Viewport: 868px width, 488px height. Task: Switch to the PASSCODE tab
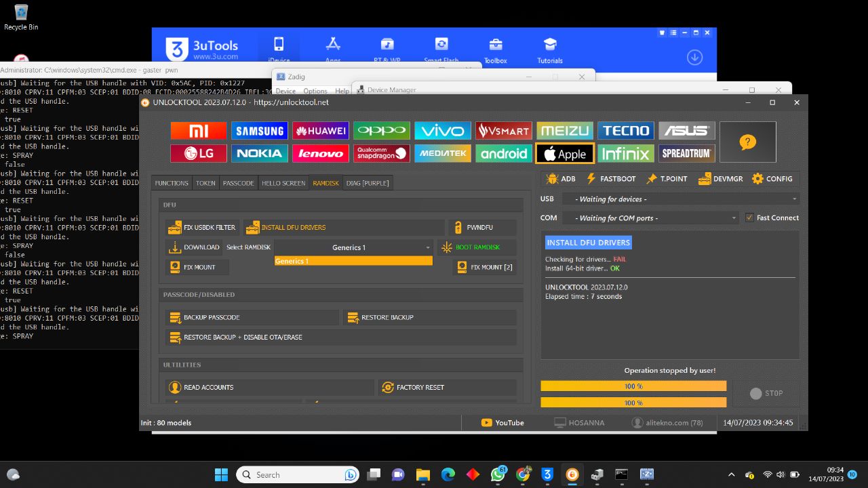(239, 183)
